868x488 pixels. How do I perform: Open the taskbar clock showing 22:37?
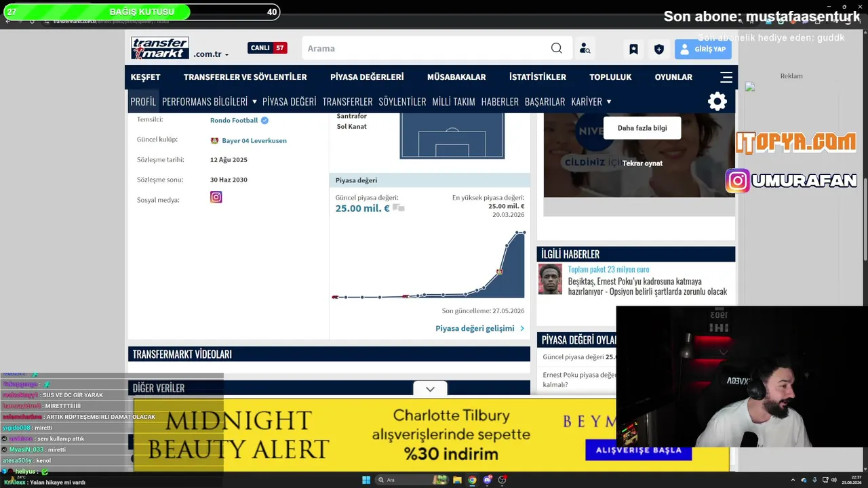pos(852,480)
